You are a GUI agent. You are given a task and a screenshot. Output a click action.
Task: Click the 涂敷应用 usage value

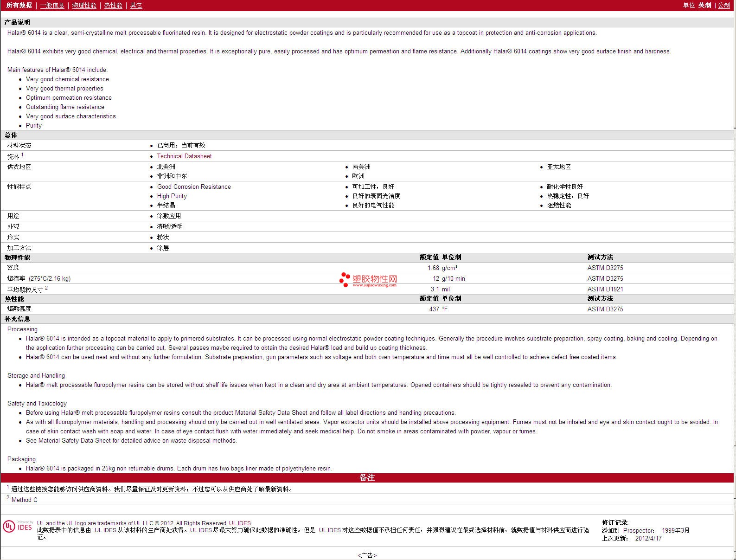coord(169,216)
